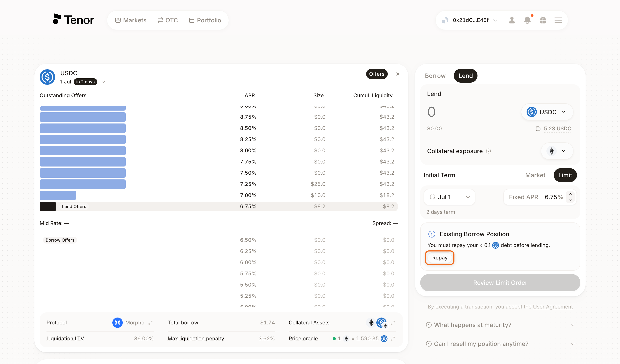Click the 8.00% offer APR value
Screen dimensions: 620x364
point(248,151)
